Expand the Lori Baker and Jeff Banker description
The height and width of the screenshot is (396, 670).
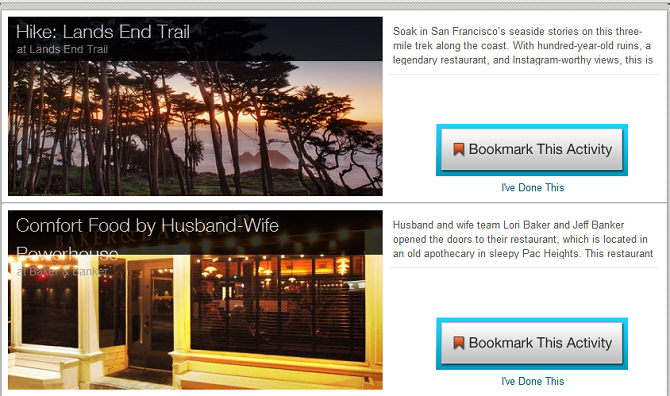click(x=523, y=239)
